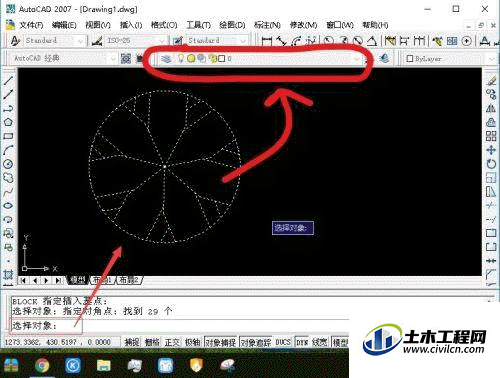This screenshot has height=378, width=500.
Task: Click the Layer Previous icon
Action: 384,59
